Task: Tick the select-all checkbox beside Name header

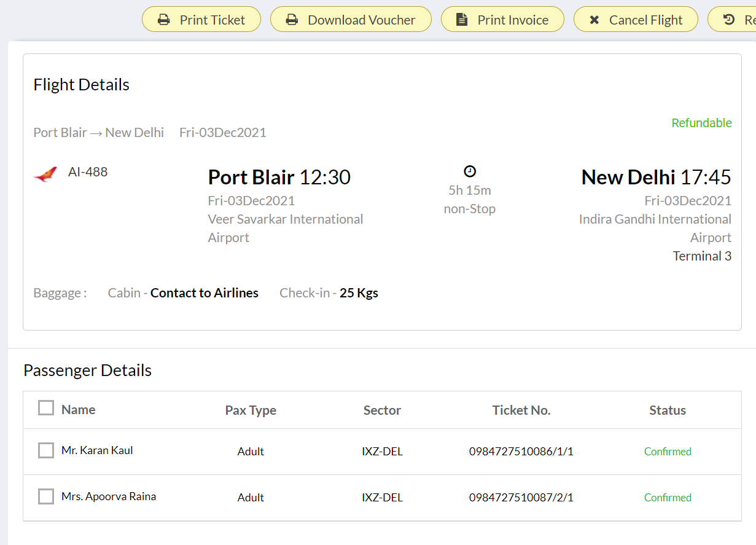Action: 46,408
